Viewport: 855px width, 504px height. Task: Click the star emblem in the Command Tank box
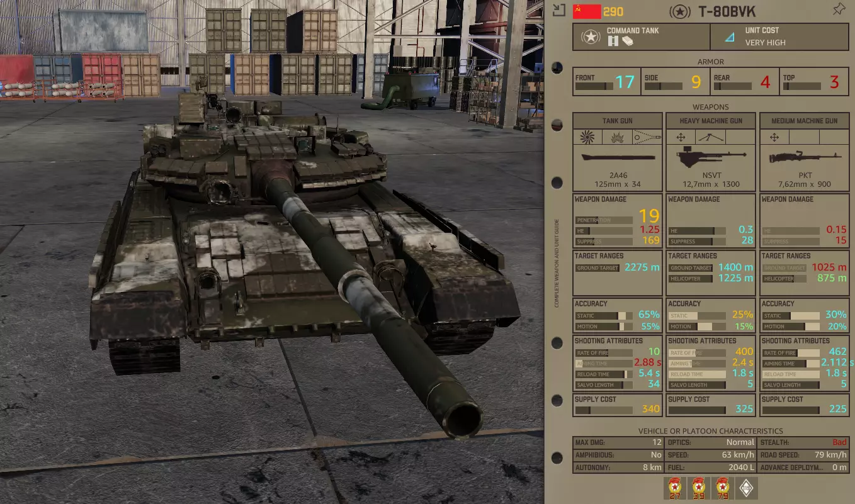[x=591, y=37]
